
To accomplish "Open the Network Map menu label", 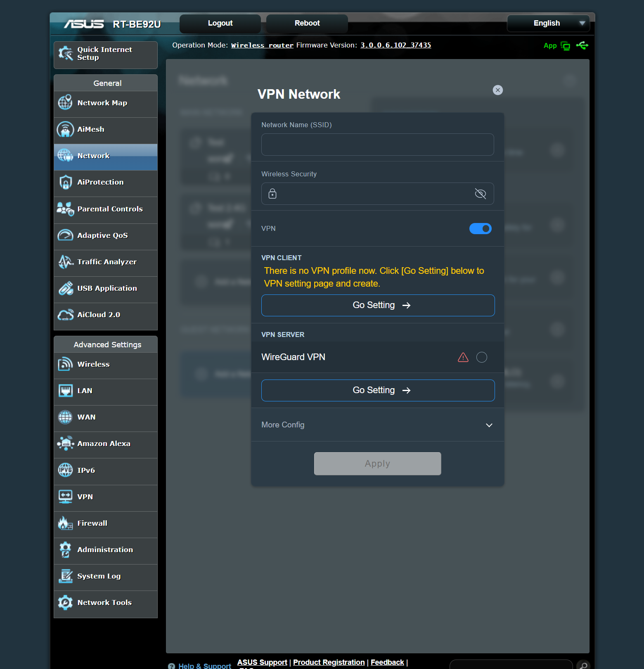I will point(102,103).
